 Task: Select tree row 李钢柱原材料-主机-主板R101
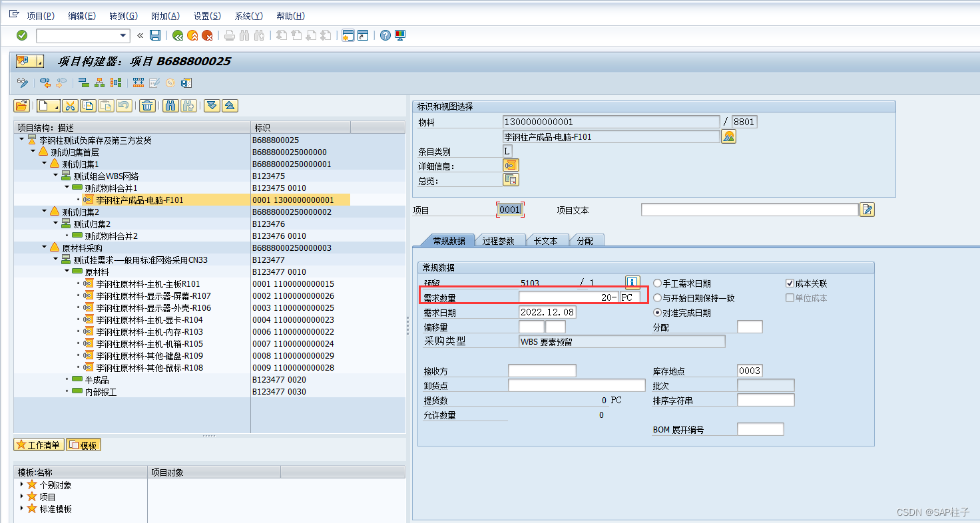148,283
